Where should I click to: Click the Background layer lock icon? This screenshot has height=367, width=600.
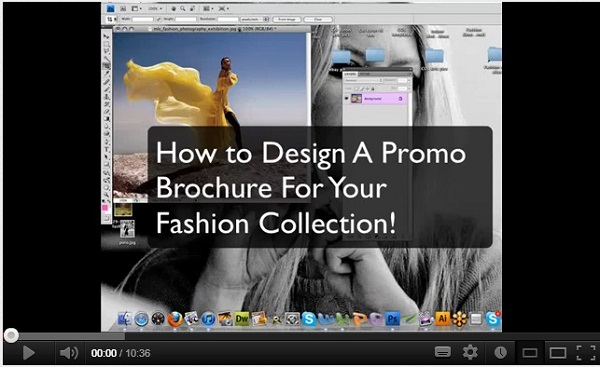click(400, 99)
